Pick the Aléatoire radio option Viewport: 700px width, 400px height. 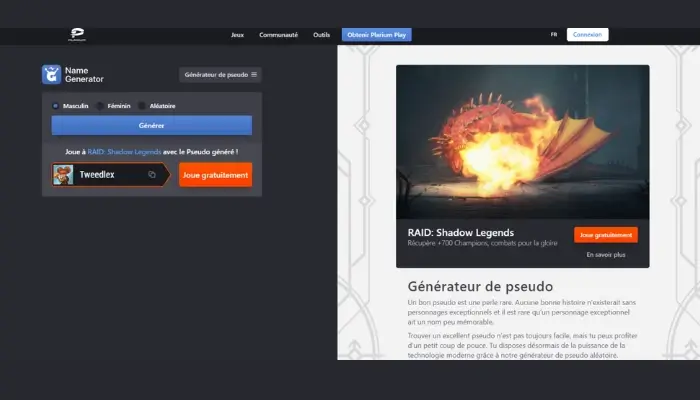click(x=144, y=105)
